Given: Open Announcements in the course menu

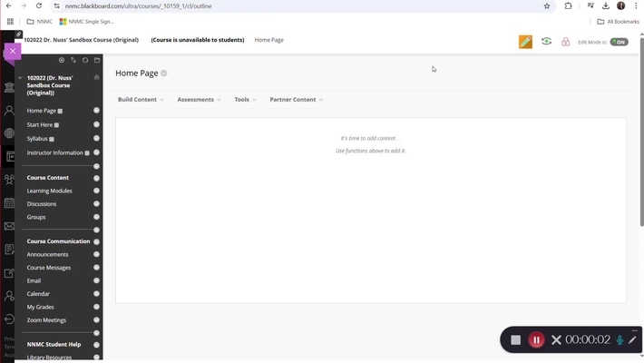Looking at the screenshot, I should (48, 254).
